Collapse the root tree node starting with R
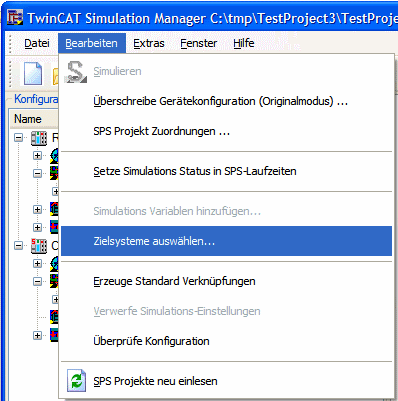 tap(19, 137)
